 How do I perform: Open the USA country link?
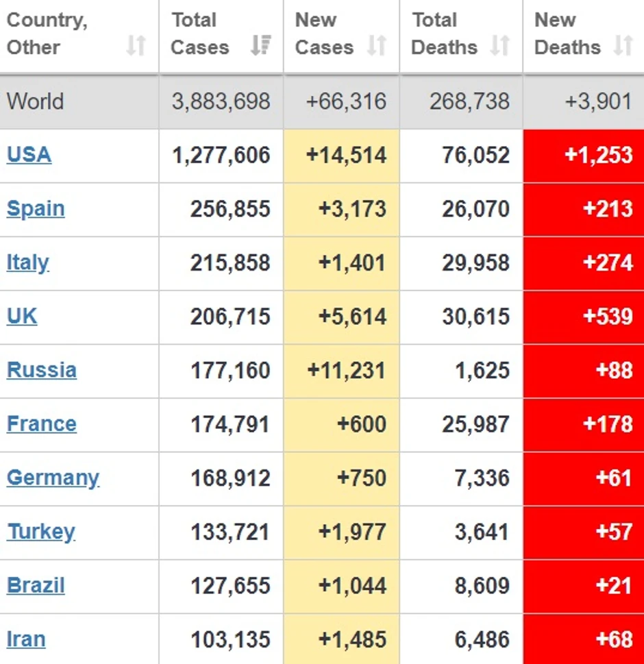(x=29, y=155)
